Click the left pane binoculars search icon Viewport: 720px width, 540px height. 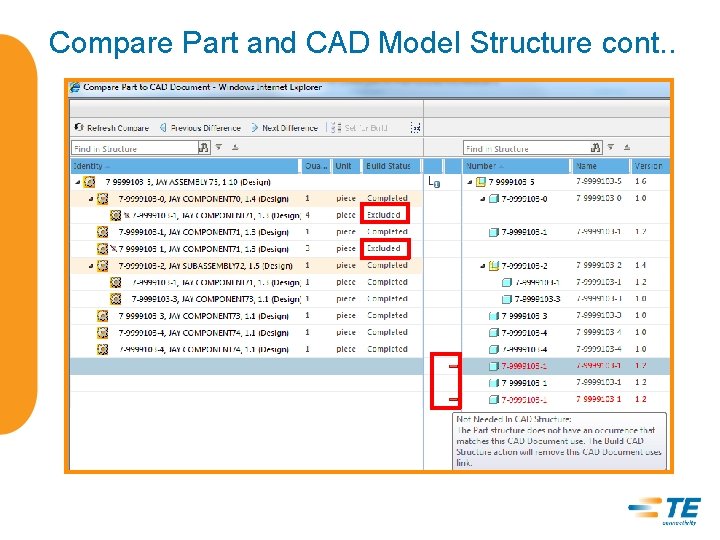(x=203, y=147)
